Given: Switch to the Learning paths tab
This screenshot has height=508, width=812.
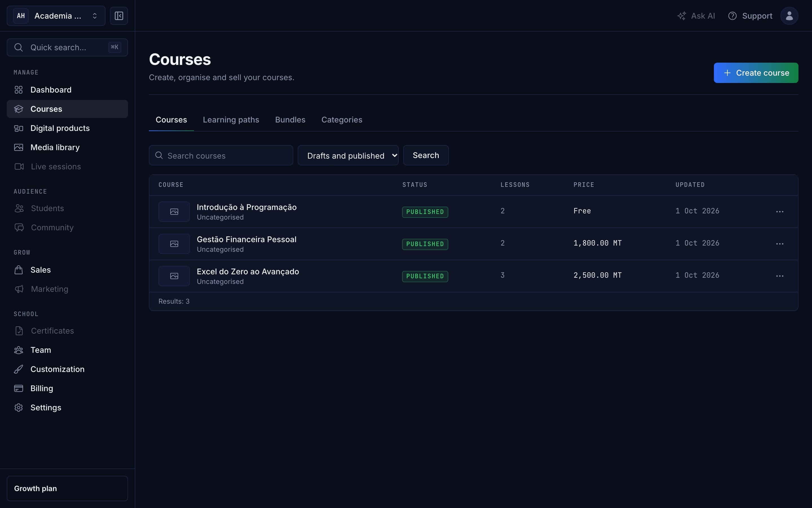Looking at the screenshot, I should coord(231,120).
